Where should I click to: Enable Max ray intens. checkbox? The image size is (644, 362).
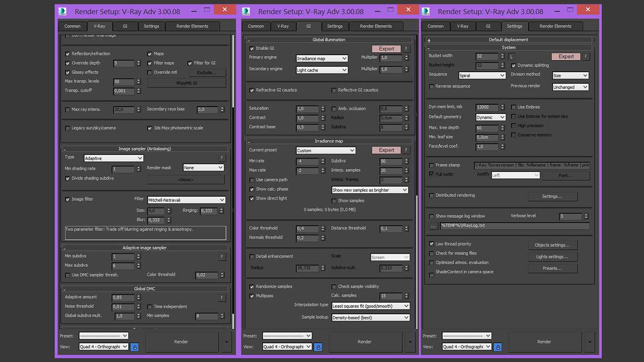click(x=68, y=109)
